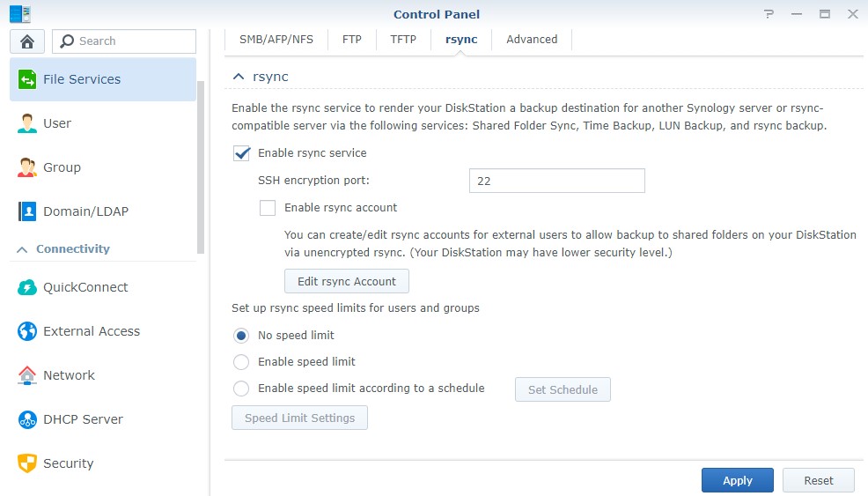This screenshot has height=496, width=868.
Task: Click the Apply button
Action: click(737, 480)
